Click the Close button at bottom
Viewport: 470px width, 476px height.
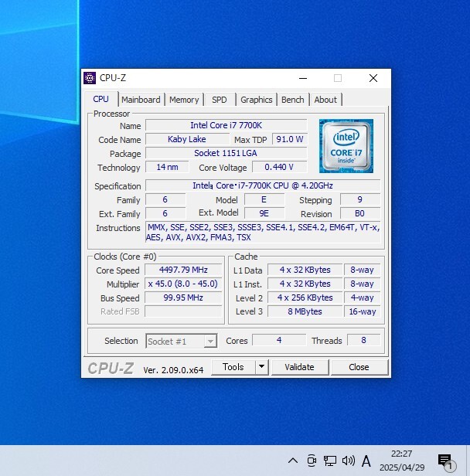tap(359, 367)
